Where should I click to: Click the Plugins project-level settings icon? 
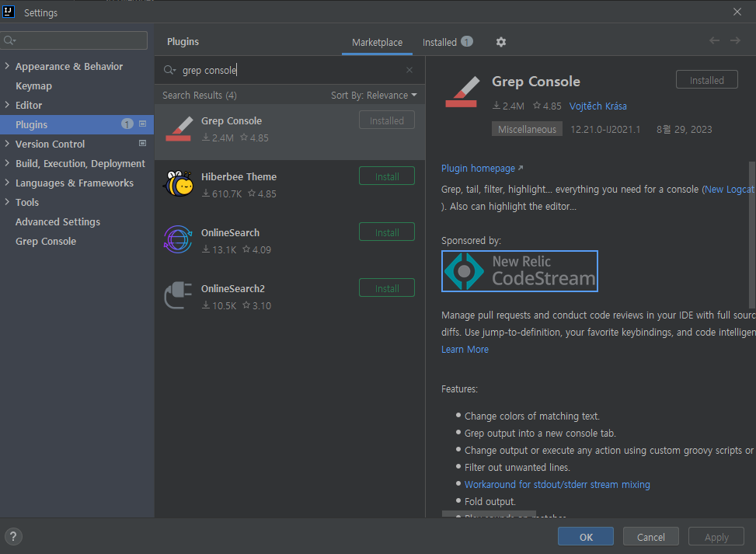click(x=142, y=124)
